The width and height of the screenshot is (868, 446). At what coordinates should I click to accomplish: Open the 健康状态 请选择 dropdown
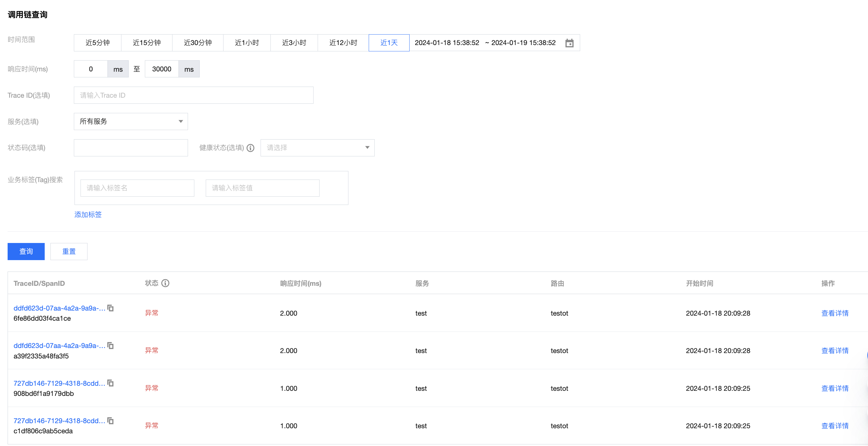pyautogui.click(x=317, y=148)
